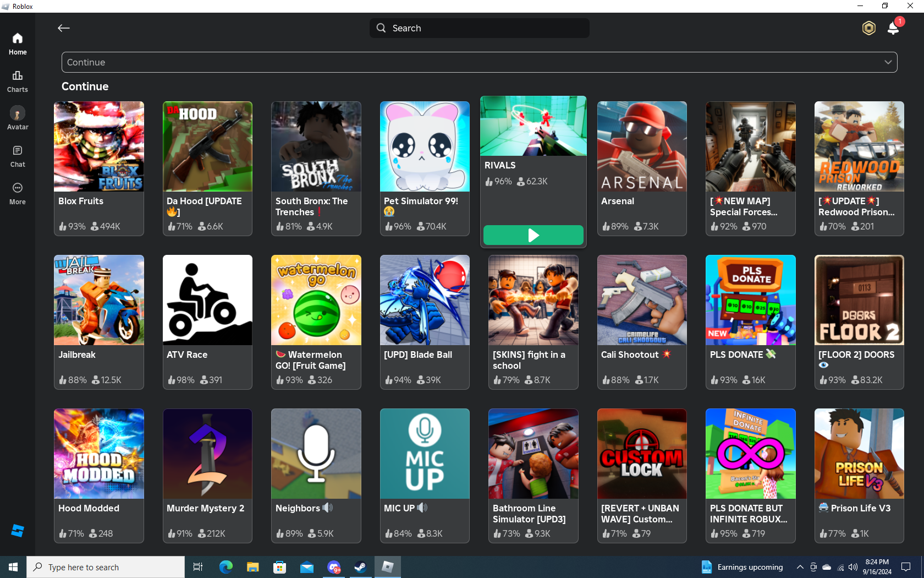The width and height of the screenshot is (924, 578).
Task: Open Hood Modded game thumbnail
Action: tap(99, 454)
